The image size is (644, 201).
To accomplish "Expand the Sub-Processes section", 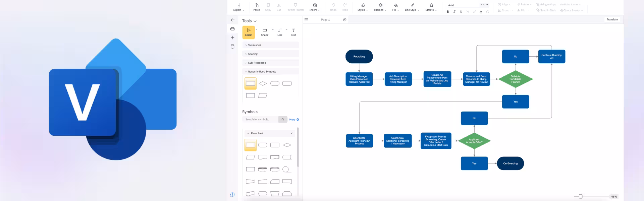I will tap(270, 63).
